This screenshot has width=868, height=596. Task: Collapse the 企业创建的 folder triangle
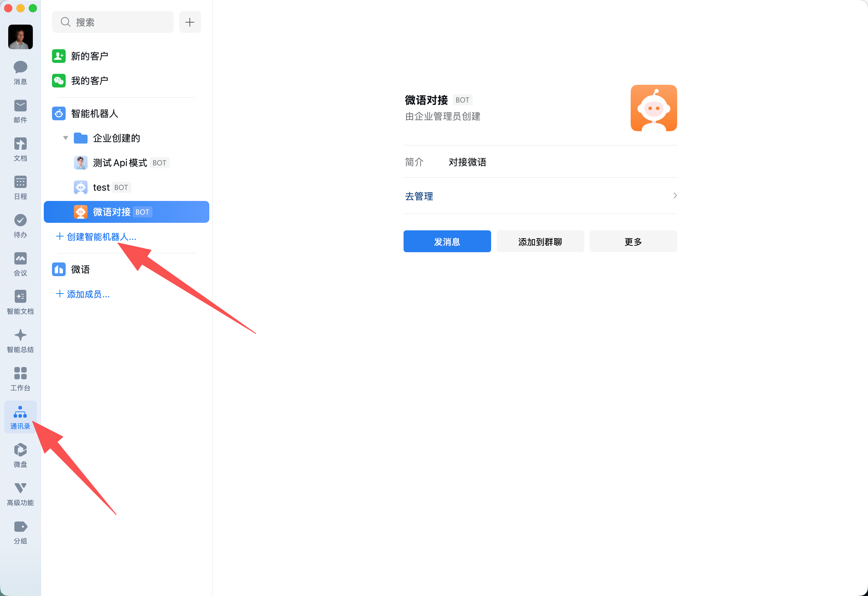[x=65, y=138]
